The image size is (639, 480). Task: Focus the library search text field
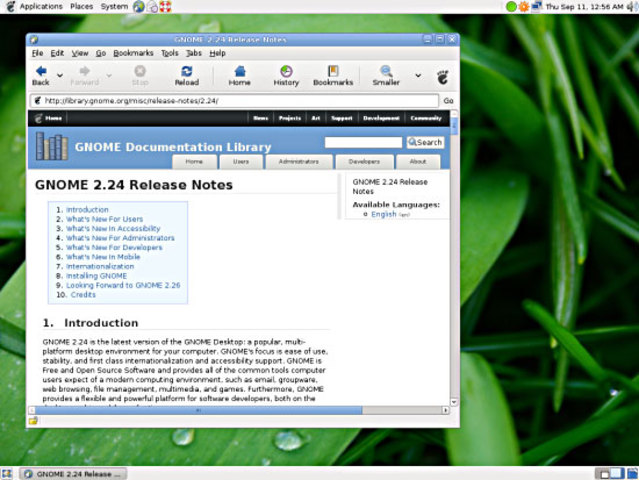[x=363, y=142]
